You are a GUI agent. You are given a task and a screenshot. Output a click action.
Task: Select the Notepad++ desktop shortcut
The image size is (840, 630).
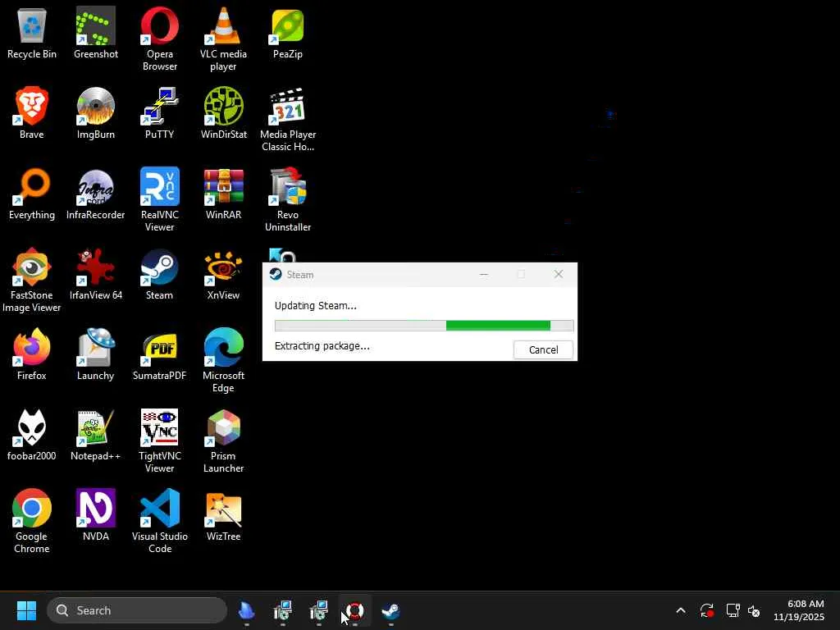[x=95, y=435]
